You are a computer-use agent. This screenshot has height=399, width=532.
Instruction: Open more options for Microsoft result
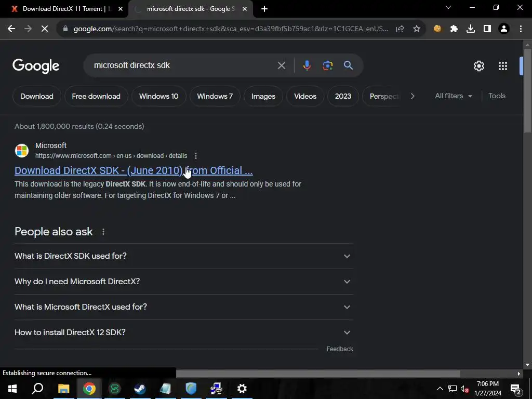click(x=196, y=156)
